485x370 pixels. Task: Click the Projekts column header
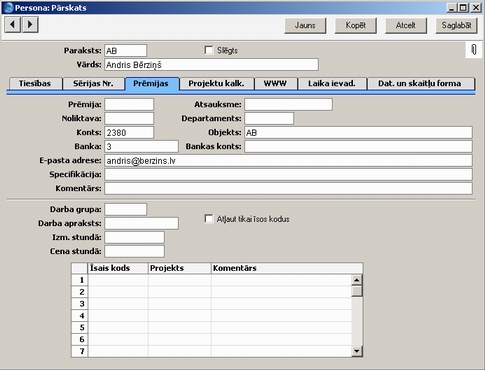[x=180, y=268]
